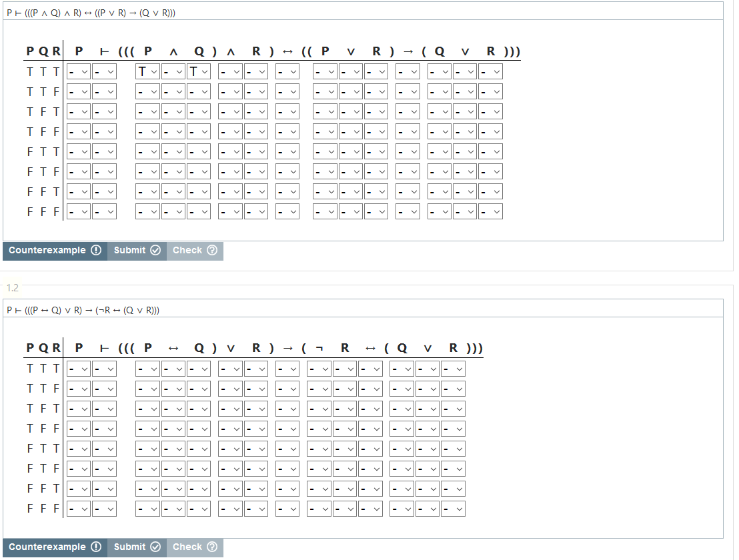Open the first P dropdown in row F F T of 1.2
Image resolution: width=739 pixels, height=560 pixels.
147,488
